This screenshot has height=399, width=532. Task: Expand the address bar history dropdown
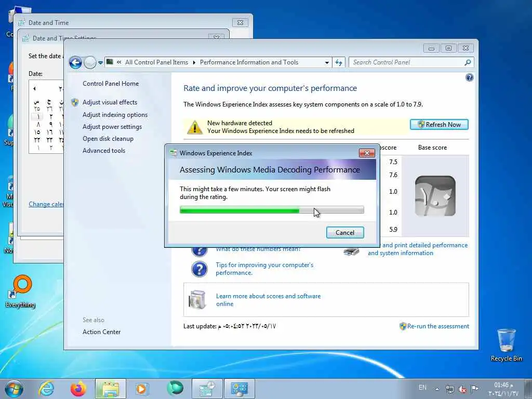click(327, 62)
